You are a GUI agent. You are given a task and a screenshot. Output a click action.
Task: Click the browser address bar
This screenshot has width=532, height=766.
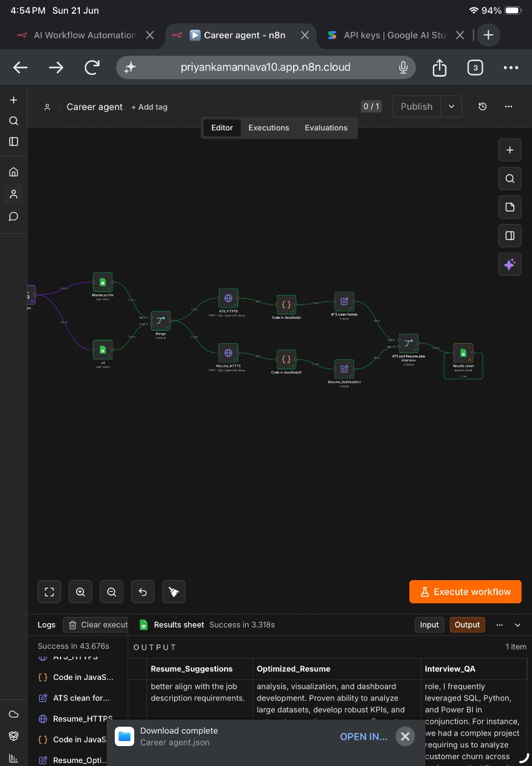[x=266, y=67]
